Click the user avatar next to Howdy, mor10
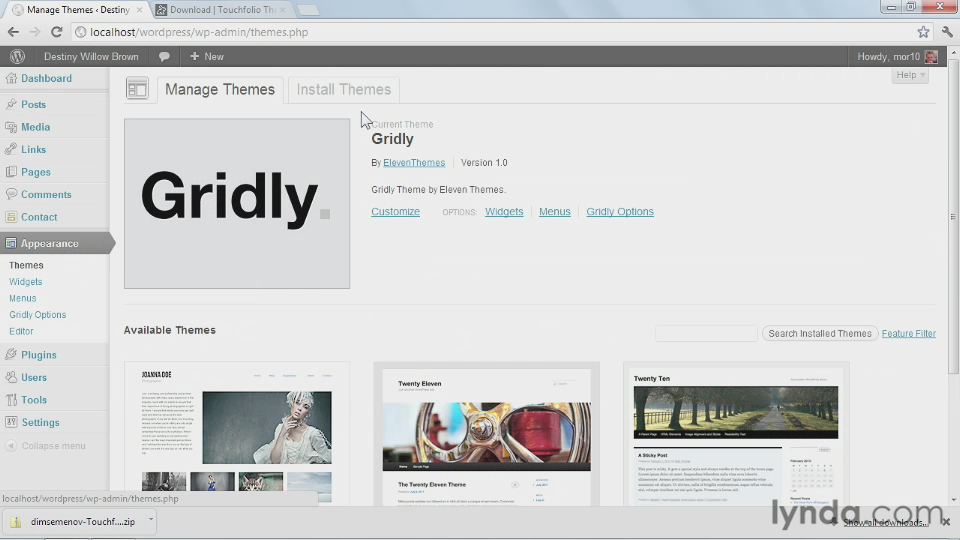The width and height of the screenshot is (960, 540). [x=931, y=56]
